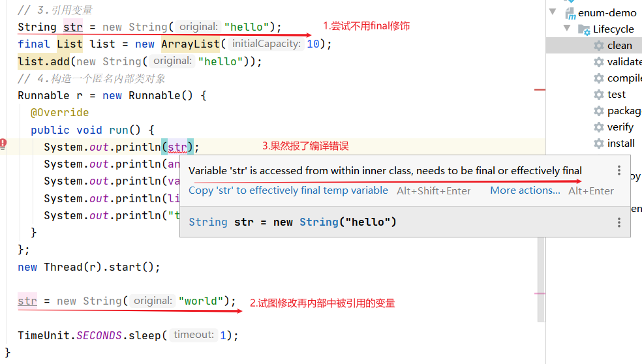The height and width of the screenshot is (364, 642).
Task: Click the '// 3.引用变量' comment
Action: pyautogui.click(x=55, y=10)
